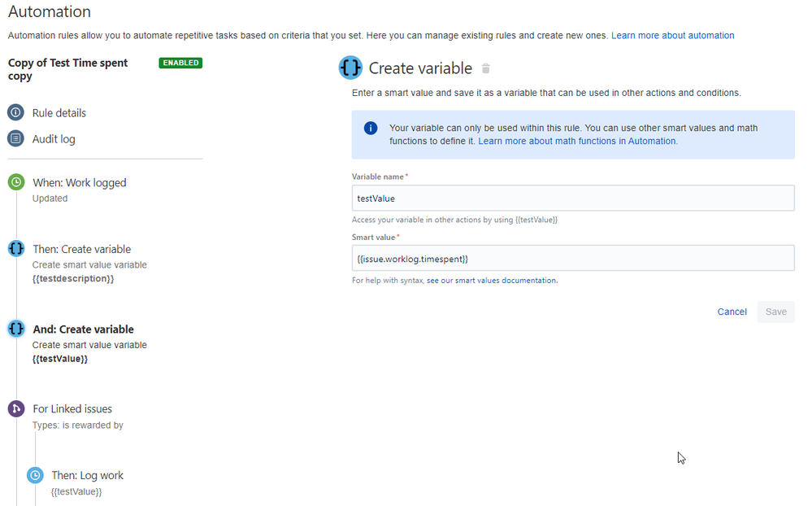Select And: Create variable testValue step

click(x=84, y=329)
